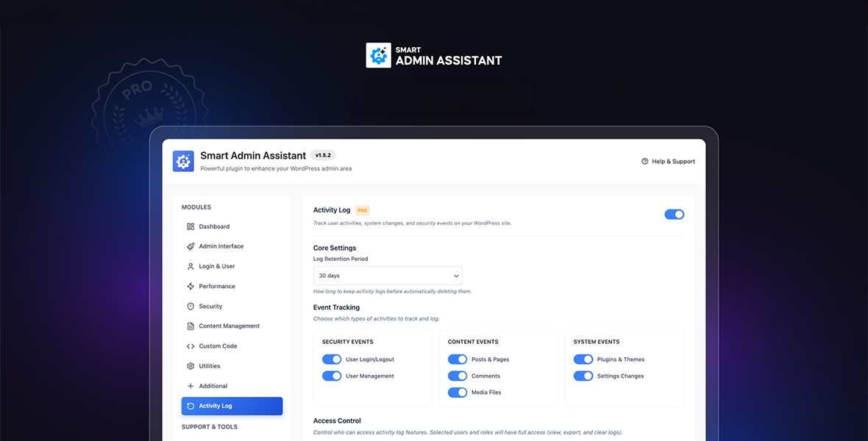This screenshot has height=441, width=868.
Task: Click the Activity Log history icon
Action: 191,406
